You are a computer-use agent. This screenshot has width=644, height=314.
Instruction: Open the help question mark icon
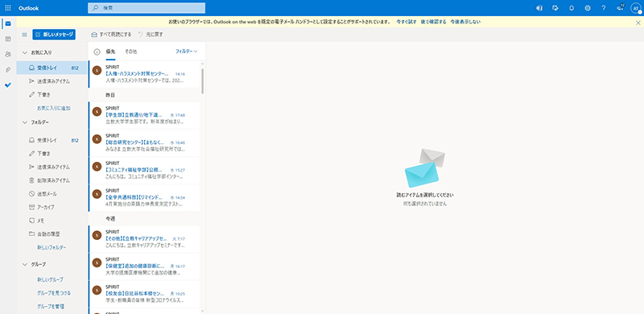click(x=603, y=8)
